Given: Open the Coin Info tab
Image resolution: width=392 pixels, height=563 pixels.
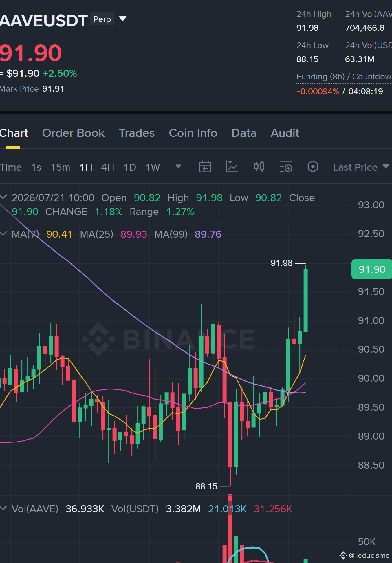Looking at the screenshot, I should [x=193, y=133].
